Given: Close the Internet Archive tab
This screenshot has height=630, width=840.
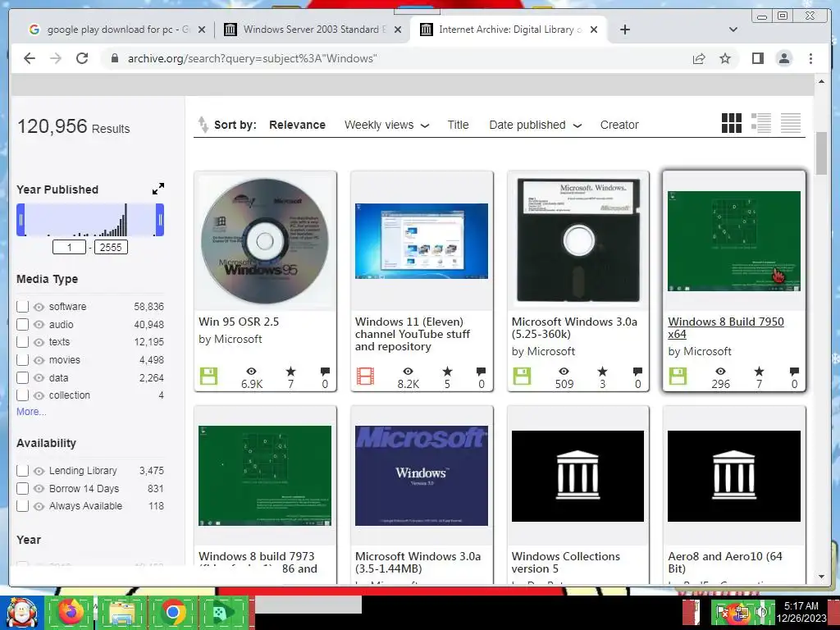Looking at the screenshot, I should pyautogui.click(x=594, y=30).
